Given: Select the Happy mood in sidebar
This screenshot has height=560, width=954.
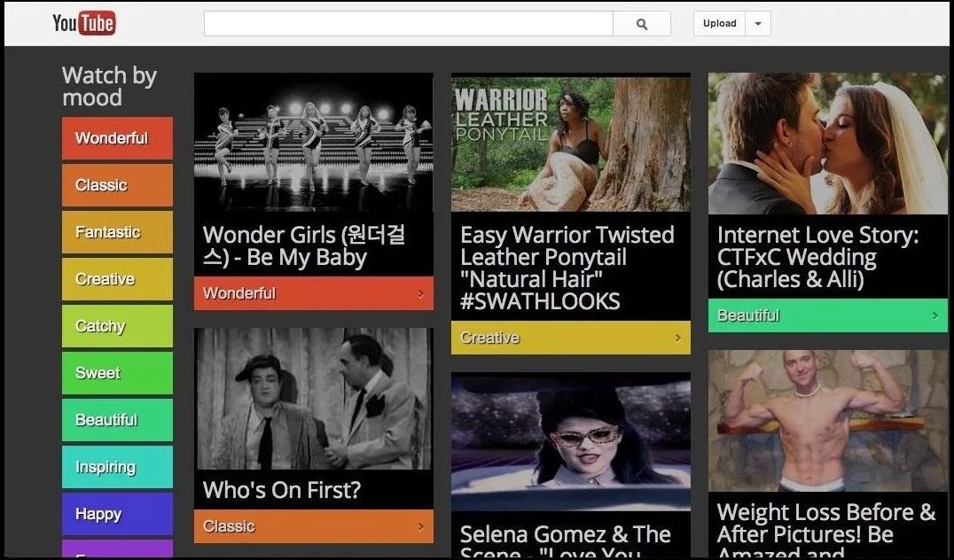Looking at the screenshot, I should click(117, 514).
